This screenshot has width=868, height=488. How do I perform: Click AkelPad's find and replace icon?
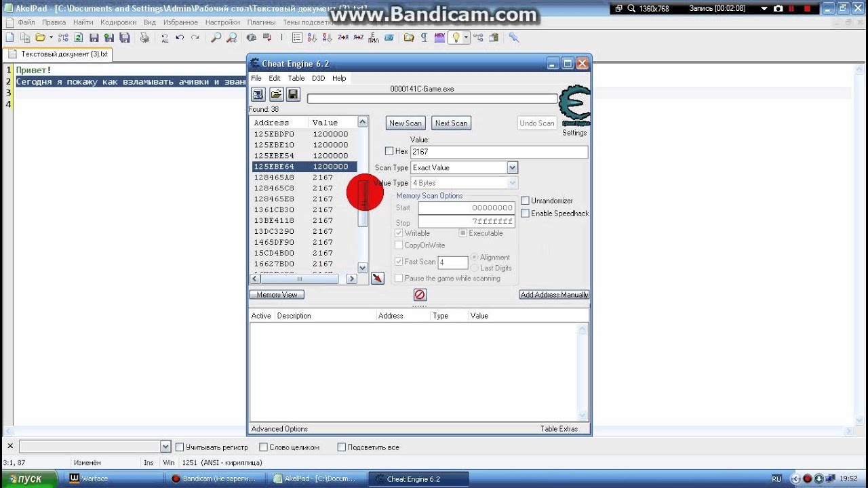coord(231,37)
